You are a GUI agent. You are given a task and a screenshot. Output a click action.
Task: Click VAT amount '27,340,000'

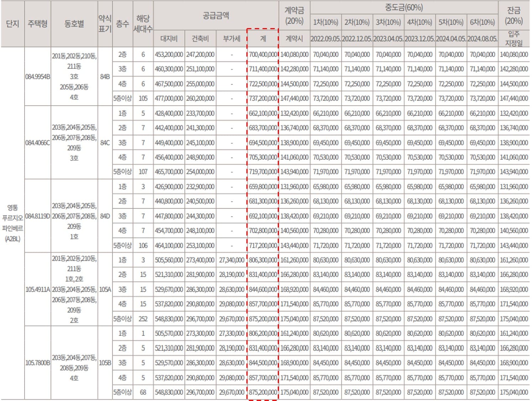click(231, 260)
